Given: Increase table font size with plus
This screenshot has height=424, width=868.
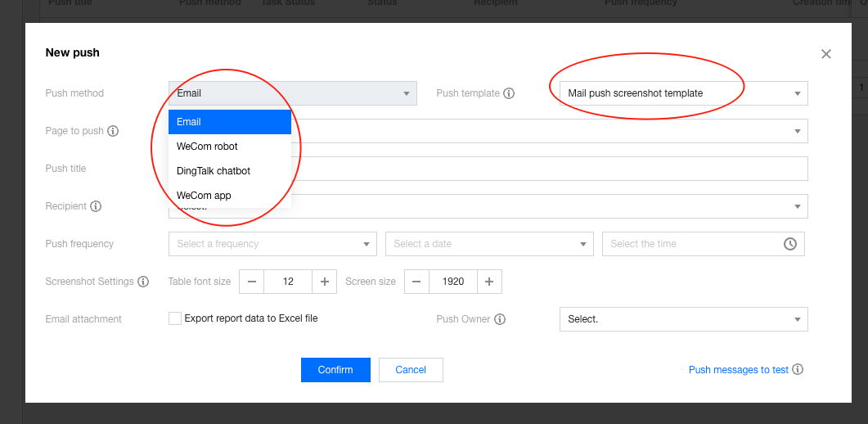Looking at the screenshot, I should pos(325,282).
